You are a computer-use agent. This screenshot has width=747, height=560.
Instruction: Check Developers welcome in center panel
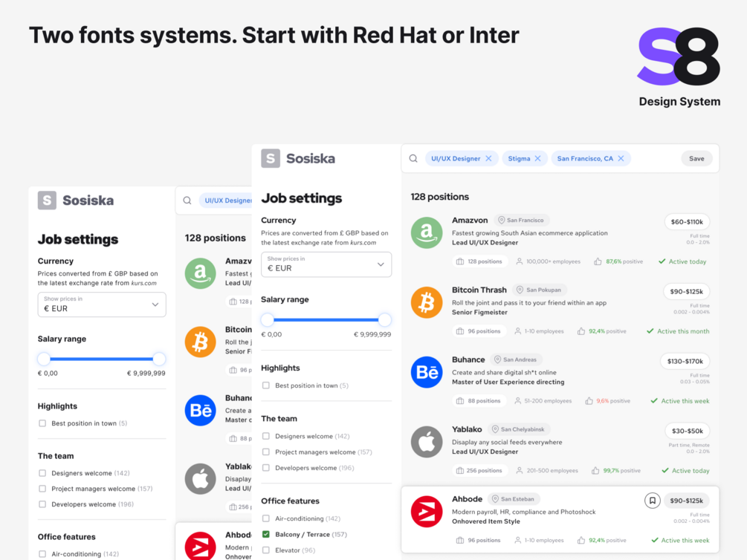tap(266, 468)
